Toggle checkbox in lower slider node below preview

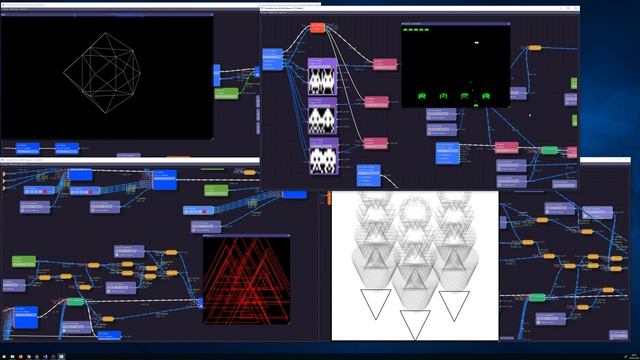[430, 133]
